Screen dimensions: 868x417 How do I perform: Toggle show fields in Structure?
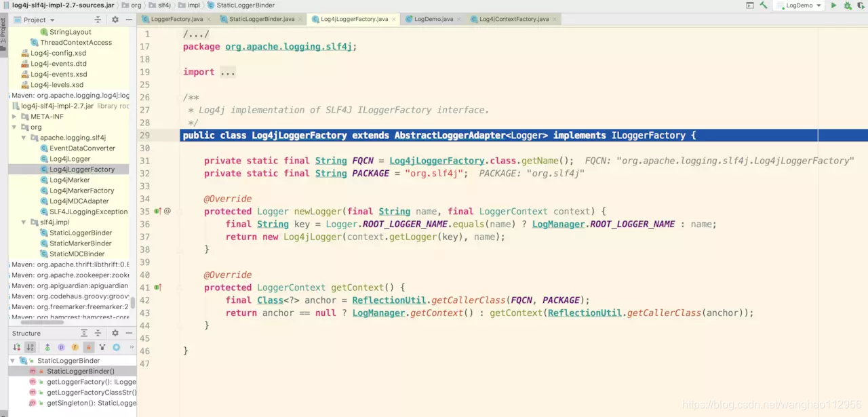[x=75, y=347]
